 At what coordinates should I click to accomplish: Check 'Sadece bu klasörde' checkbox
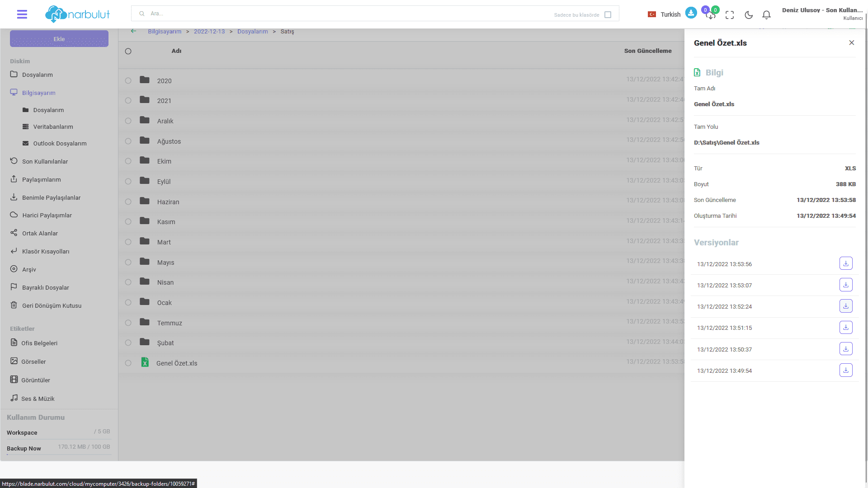608,15
